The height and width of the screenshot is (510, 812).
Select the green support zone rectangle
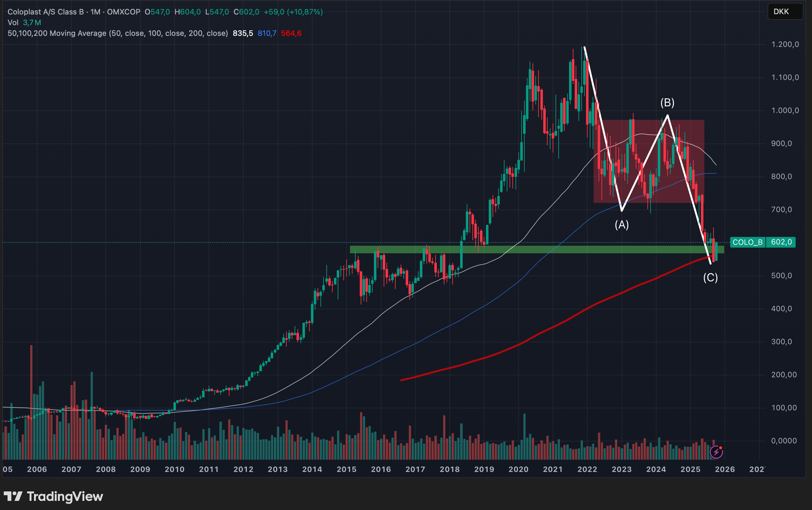[x=537, y=249]
